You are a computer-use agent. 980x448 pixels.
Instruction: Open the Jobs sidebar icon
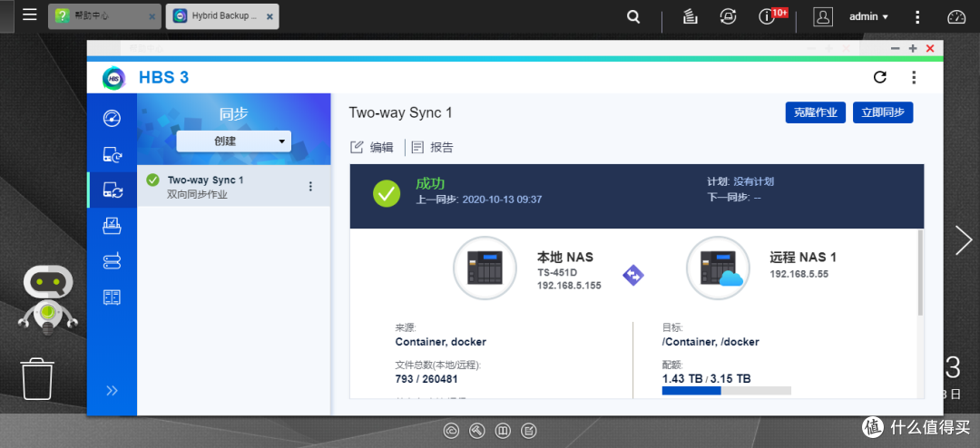(x=112, y=226)
